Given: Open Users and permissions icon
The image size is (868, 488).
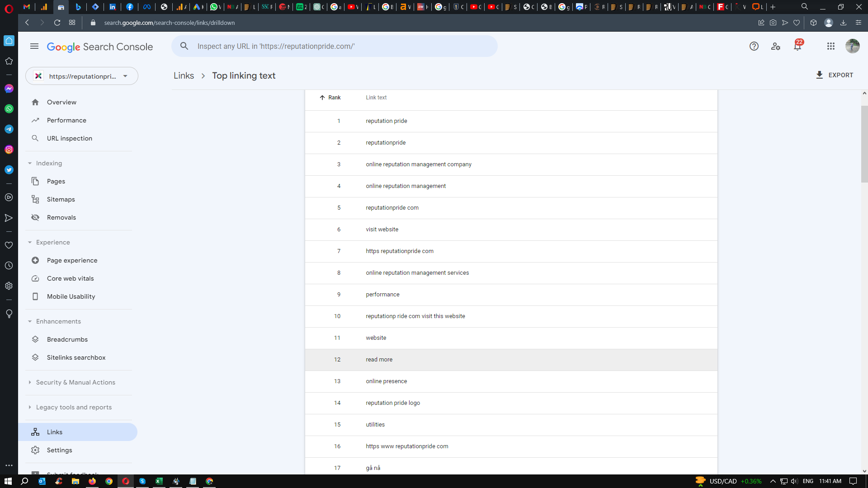Looking at the screenshot, I should [x=776, y=46].
